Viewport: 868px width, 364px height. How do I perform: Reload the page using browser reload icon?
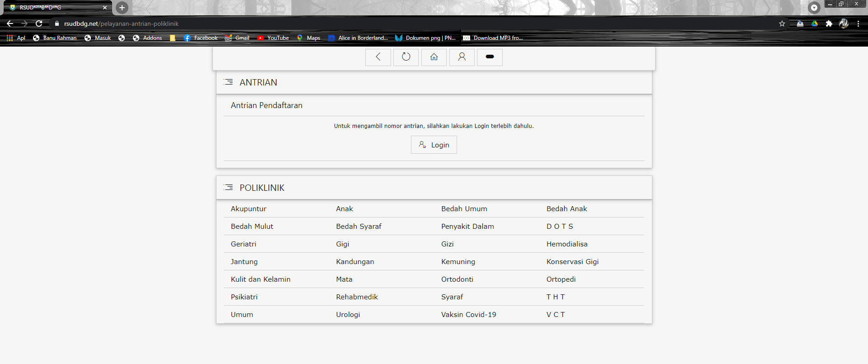pyautogui.click(x=39, y=24)
